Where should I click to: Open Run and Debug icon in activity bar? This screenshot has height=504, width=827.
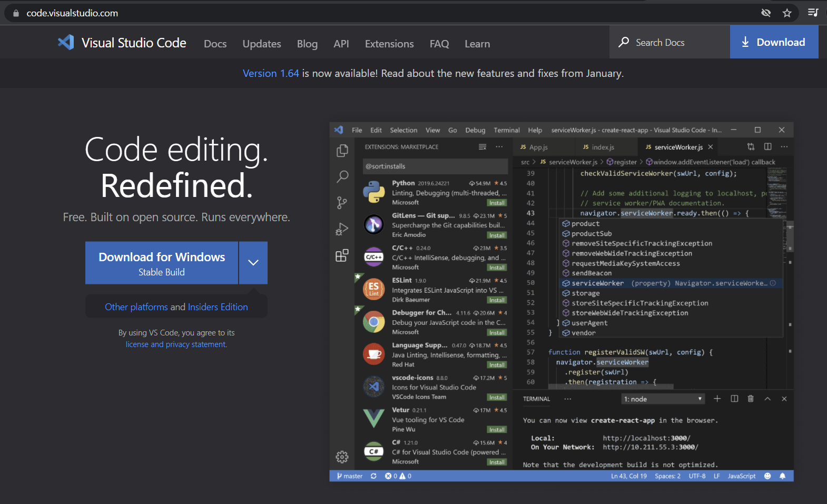pos(342,229)
